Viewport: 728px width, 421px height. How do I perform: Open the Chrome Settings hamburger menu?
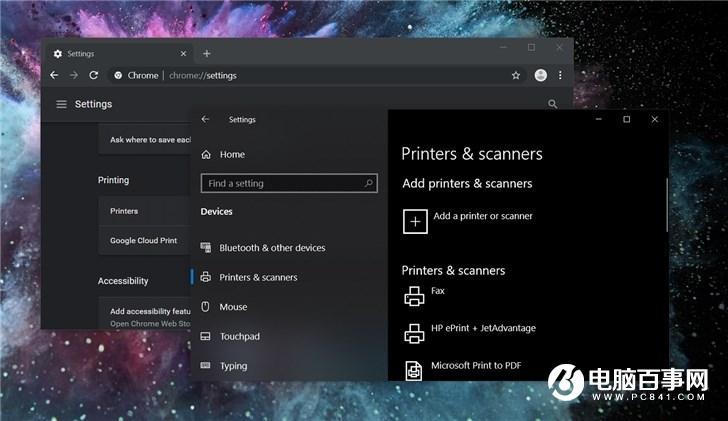click(x=61, y=104)
